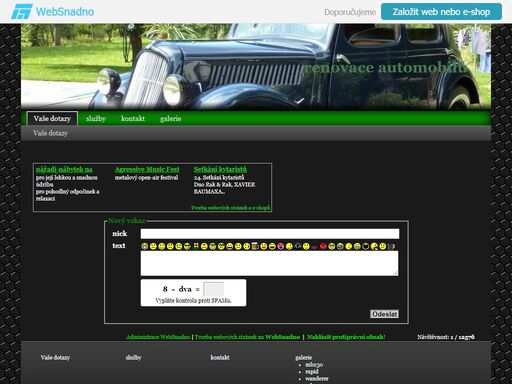Click the WebSnadno logo

(x=53, y=12)
